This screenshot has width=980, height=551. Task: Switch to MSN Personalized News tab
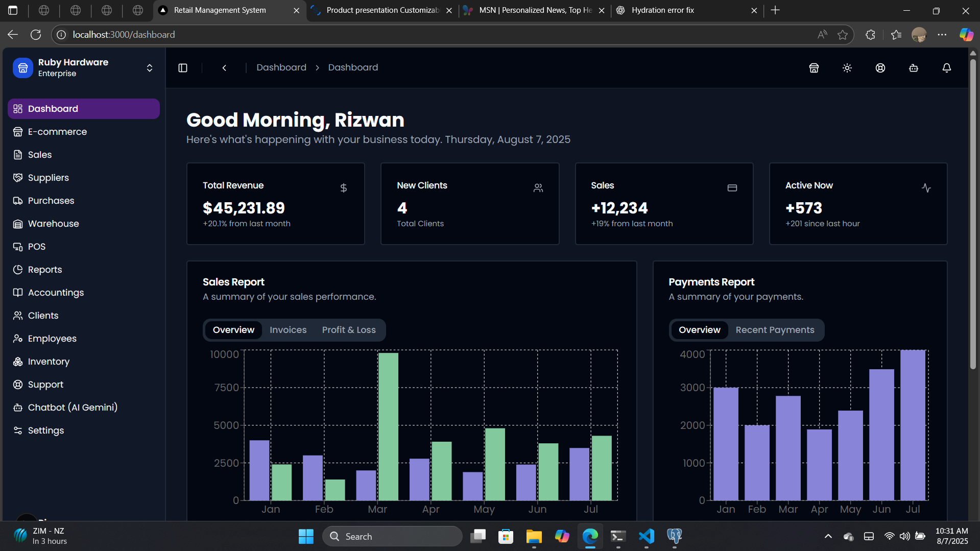[x=534, y=10]
